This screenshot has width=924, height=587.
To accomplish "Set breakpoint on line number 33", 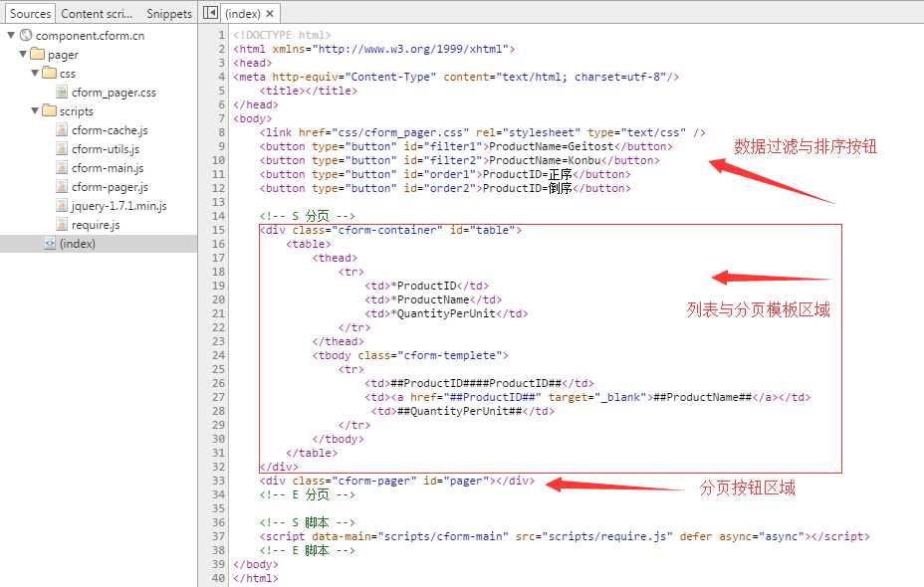I will [219, 481].
